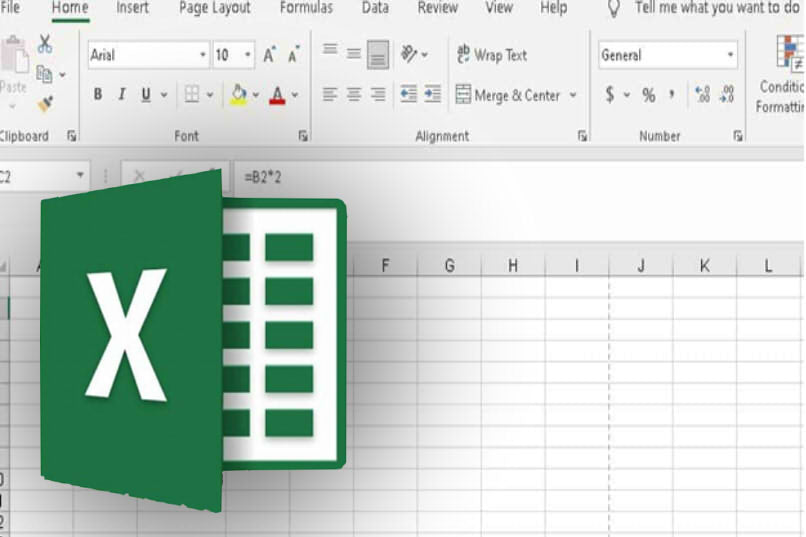Click the Cut scissors icon
This screenshot has height=537, width=806.
pos(45,44)
